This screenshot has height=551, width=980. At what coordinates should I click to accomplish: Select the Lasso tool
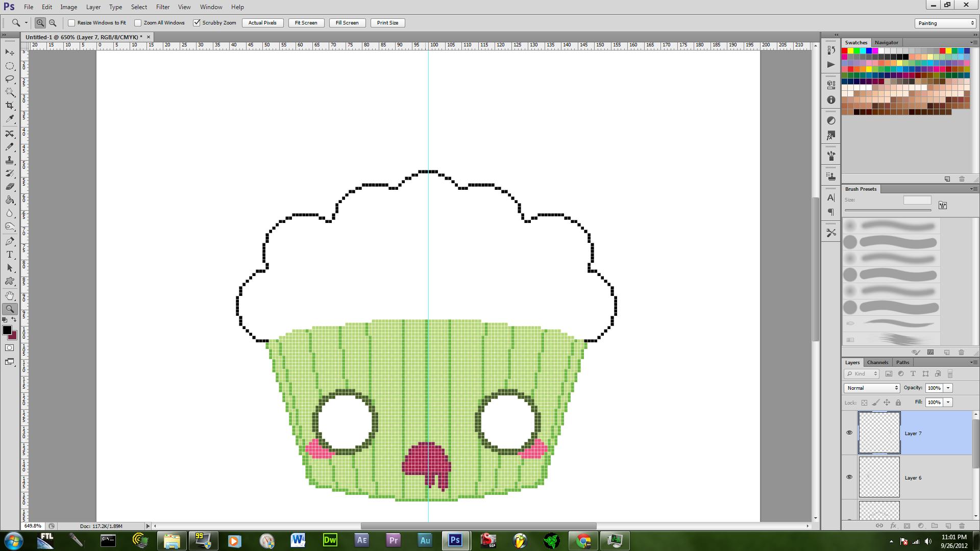[10, 79]
